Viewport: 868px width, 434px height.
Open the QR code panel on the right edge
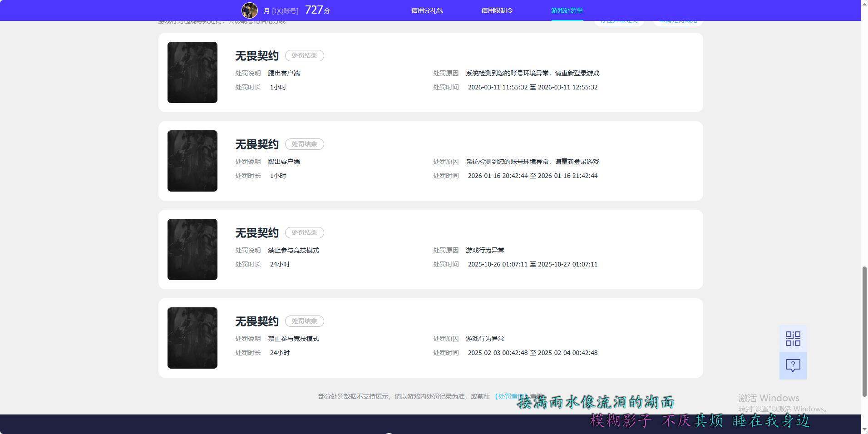click(793, 338)
